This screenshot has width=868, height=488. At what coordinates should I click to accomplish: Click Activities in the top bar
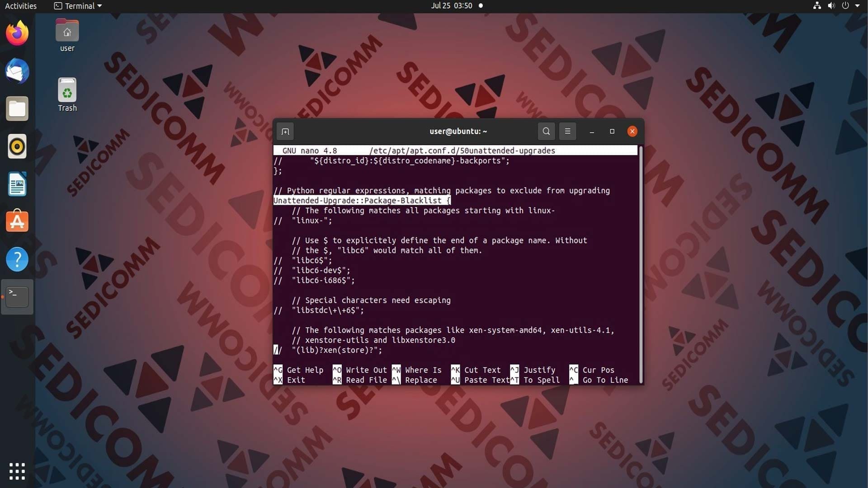21,6
